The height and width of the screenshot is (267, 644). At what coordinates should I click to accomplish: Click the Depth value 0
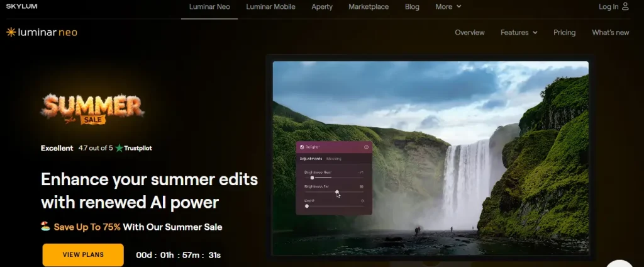click(362, 201)
